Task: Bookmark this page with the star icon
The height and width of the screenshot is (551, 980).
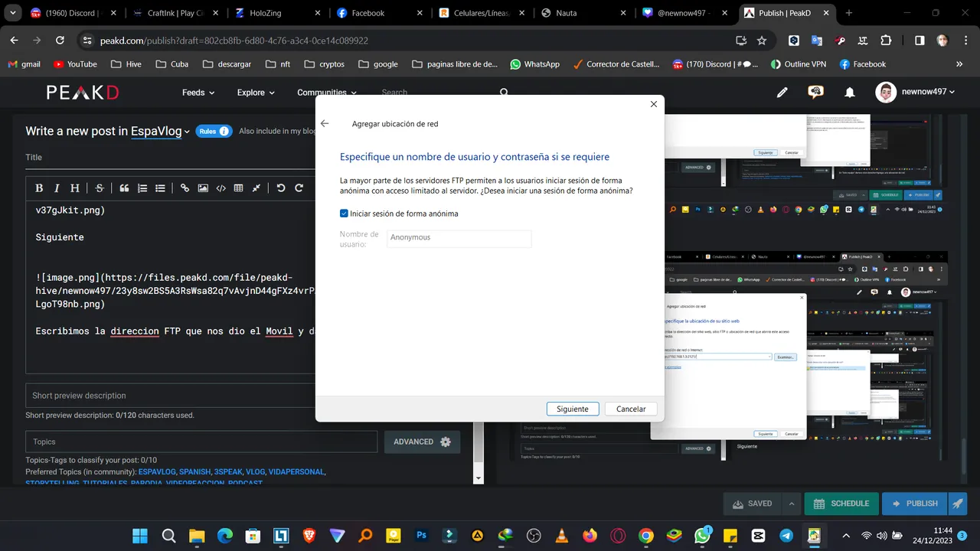Action: coord(762,41)
